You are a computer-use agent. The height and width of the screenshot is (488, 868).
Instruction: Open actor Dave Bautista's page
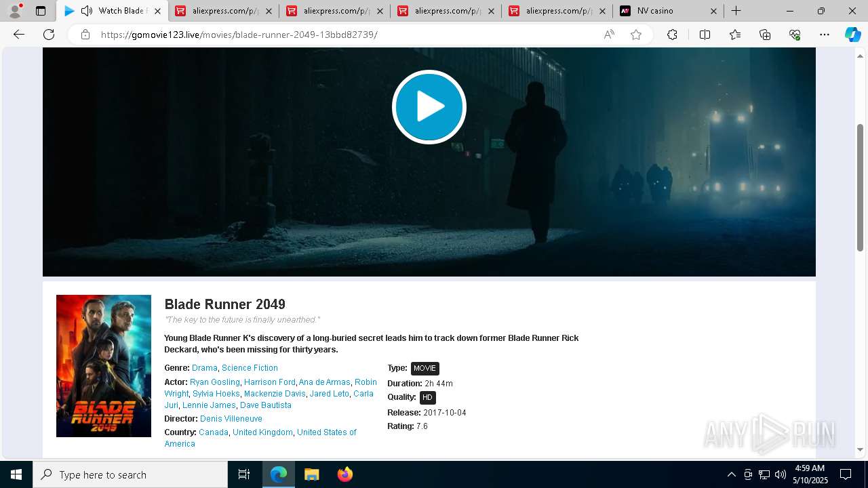[x=266, y=405]
